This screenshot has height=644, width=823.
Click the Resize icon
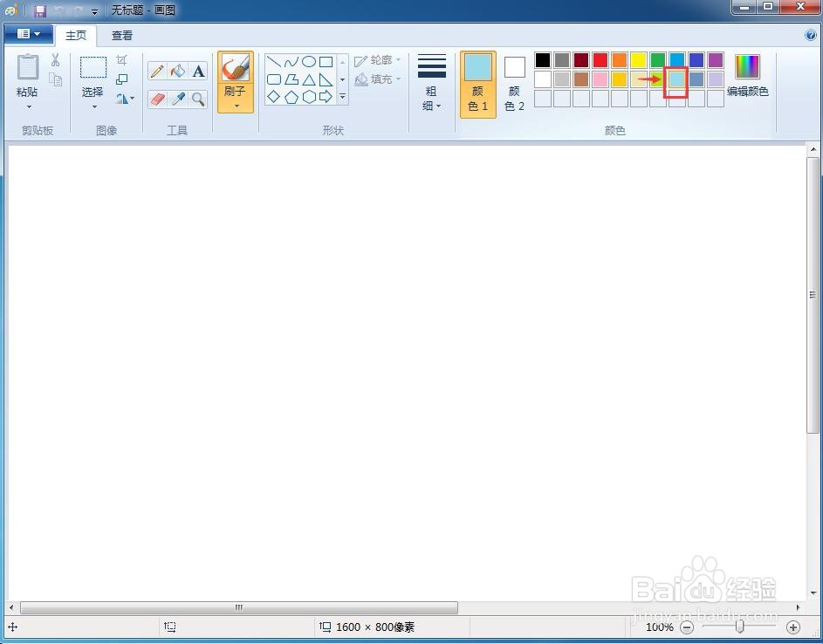pyautogui.click(x=122, y=79)
